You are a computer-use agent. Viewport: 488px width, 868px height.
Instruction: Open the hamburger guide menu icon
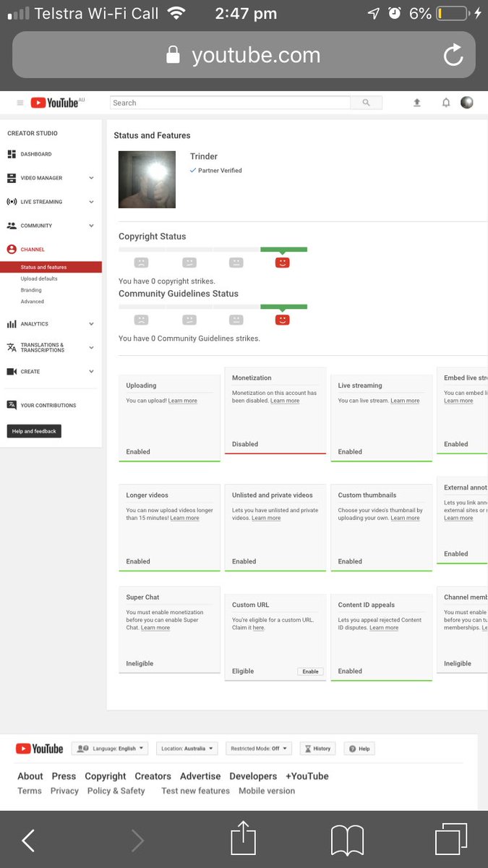point(20,103)
